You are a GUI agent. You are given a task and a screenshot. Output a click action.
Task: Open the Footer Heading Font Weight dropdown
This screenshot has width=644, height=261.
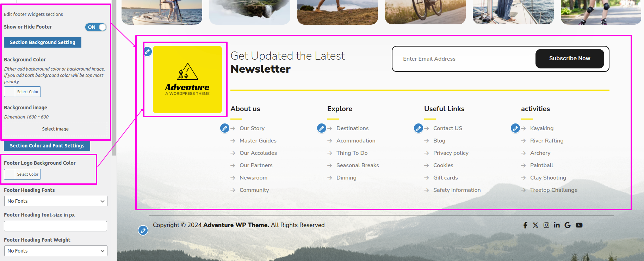(x=56, y=251)
